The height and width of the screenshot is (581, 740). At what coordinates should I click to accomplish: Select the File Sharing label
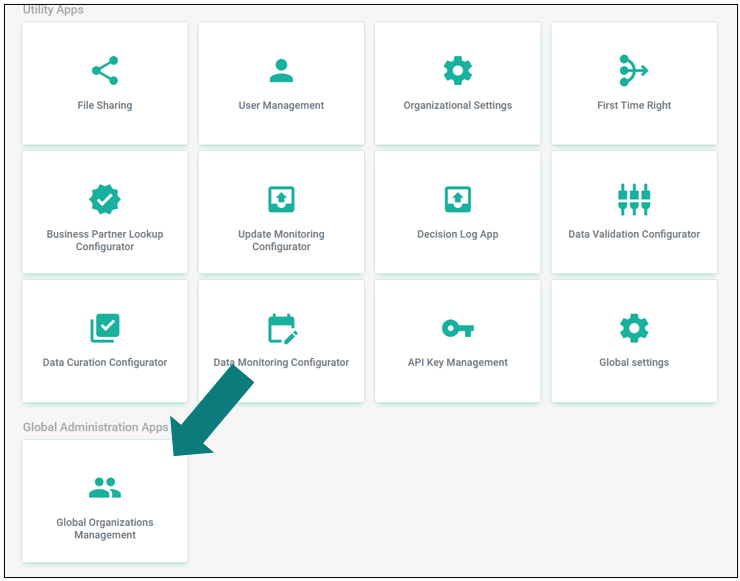105,105
